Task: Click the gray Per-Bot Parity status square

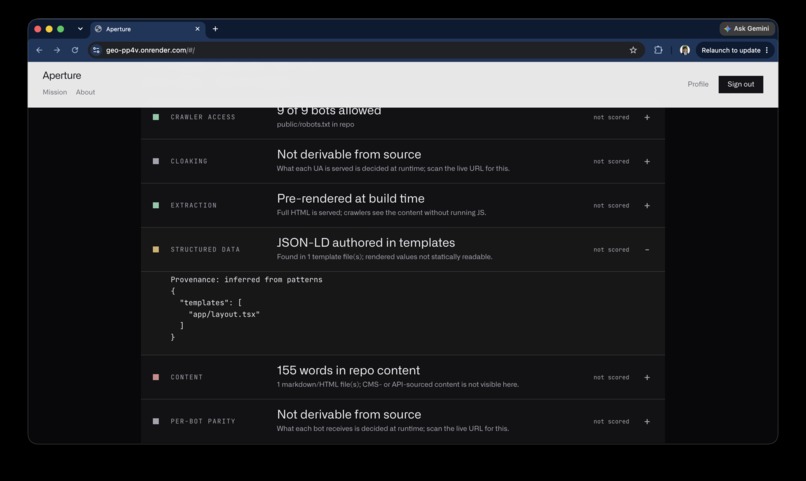Action: 156,421
